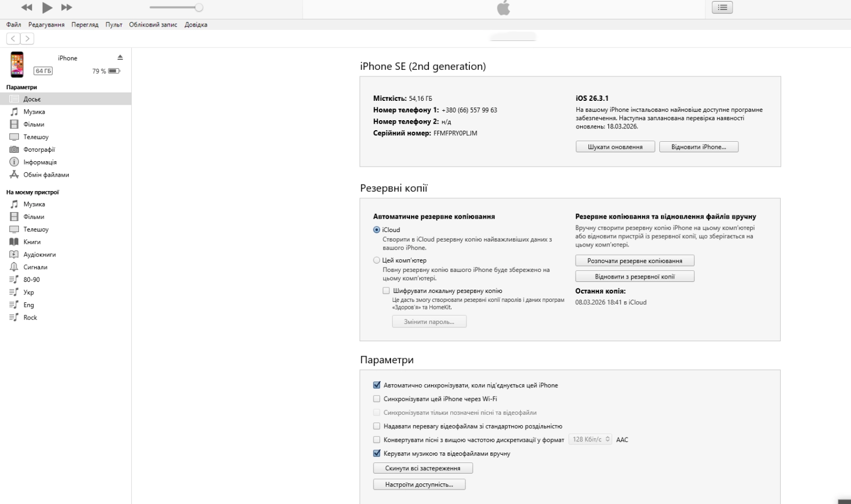
Task: Adjust the volume slider knob
Action: [x=199, y=8]
